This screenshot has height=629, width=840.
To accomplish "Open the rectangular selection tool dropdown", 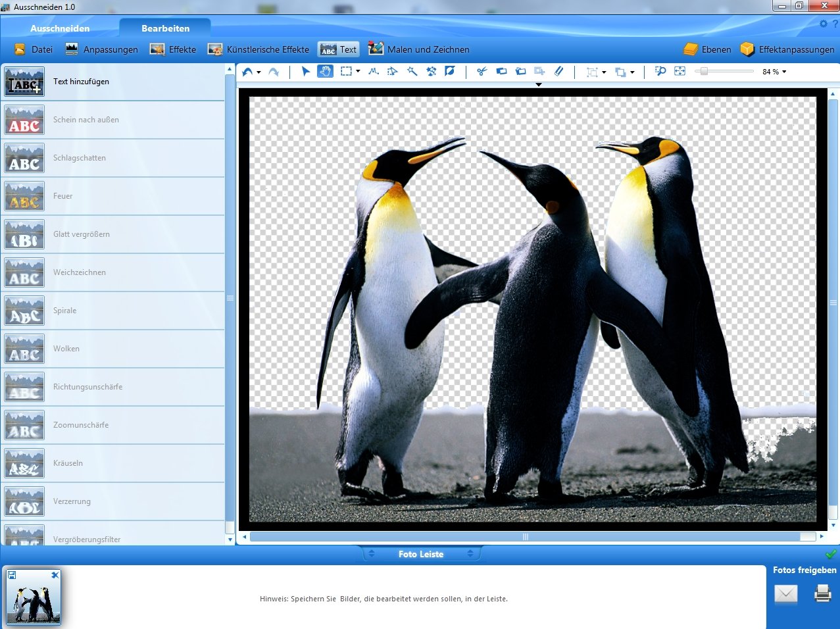I will point(358,72).
